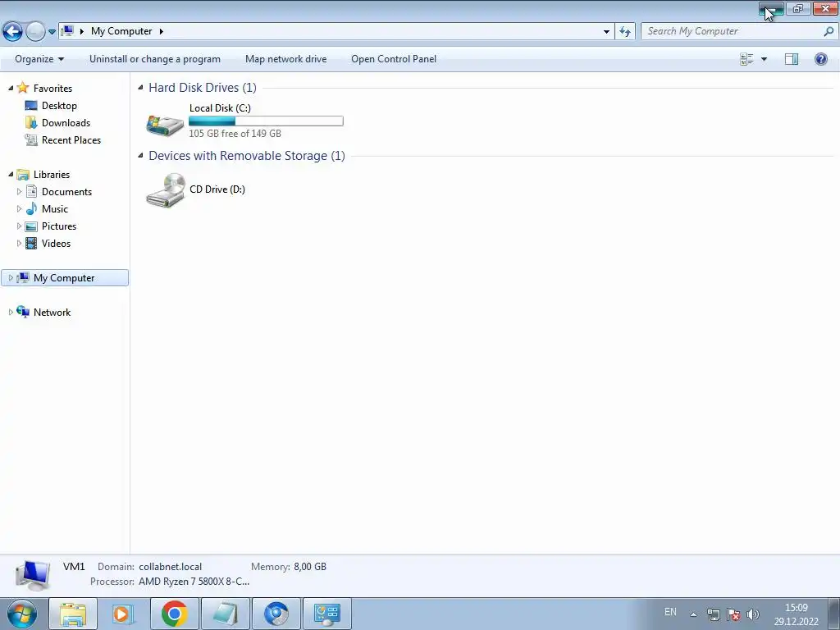
Task: Click the magnifier search icon
Action: 829,31
